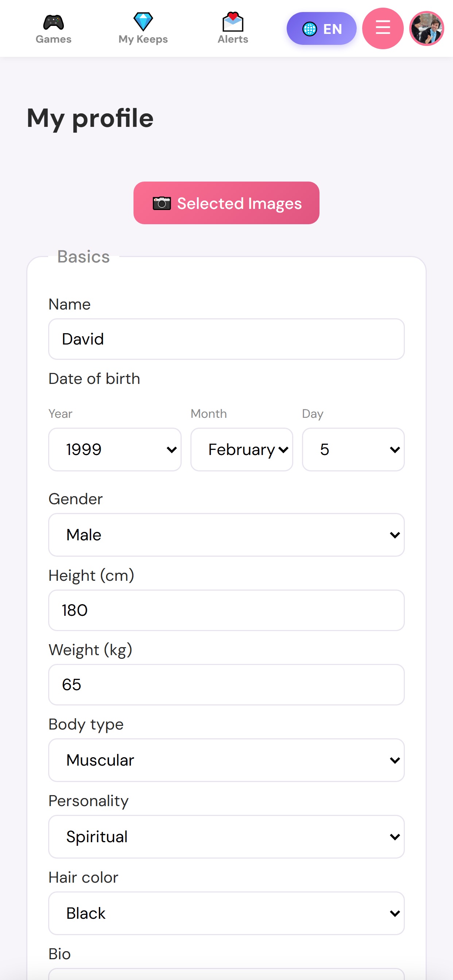453x980 pixels.
Task: Open the Hair color dropdown showing Black
Action: (226, 913)
